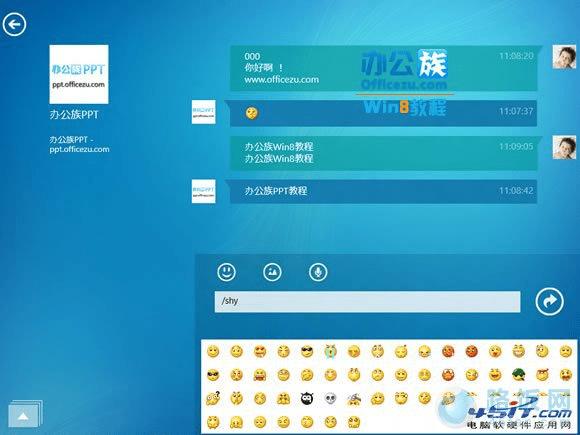Insert the hammer-hit emoticon

click(354, 398)
